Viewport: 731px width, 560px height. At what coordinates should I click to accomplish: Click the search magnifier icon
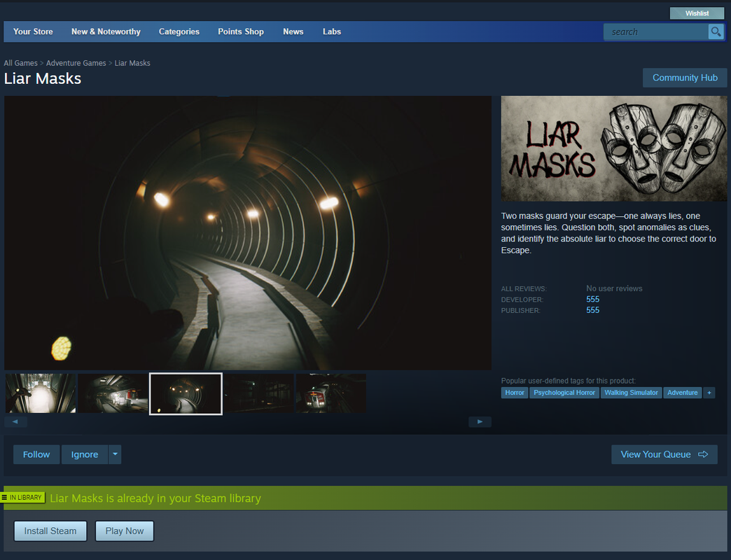click(716, 31)
